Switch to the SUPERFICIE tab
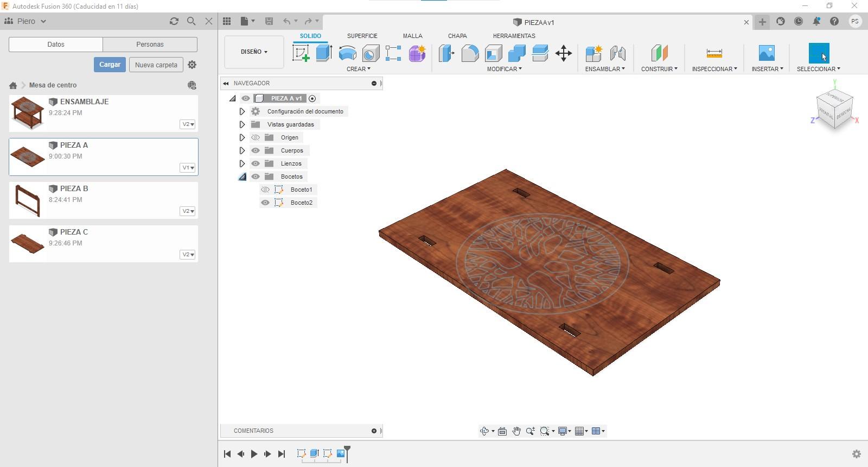The width and height of the screenshot is (868, 467). click(x=362, y=36)
